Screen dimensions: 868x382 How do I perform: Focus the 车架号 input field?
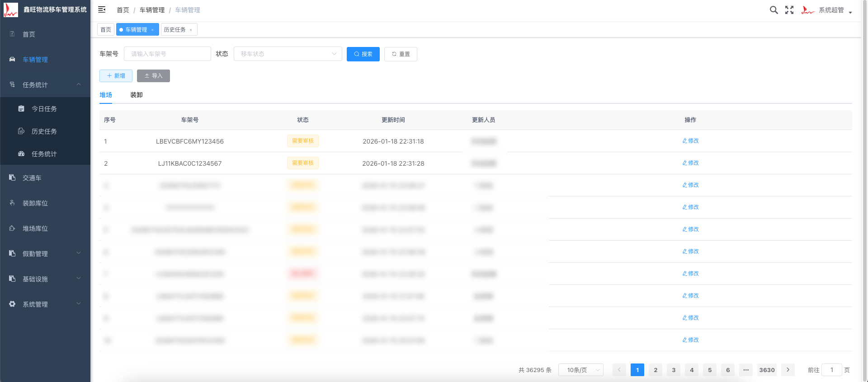tap(167, 54)
